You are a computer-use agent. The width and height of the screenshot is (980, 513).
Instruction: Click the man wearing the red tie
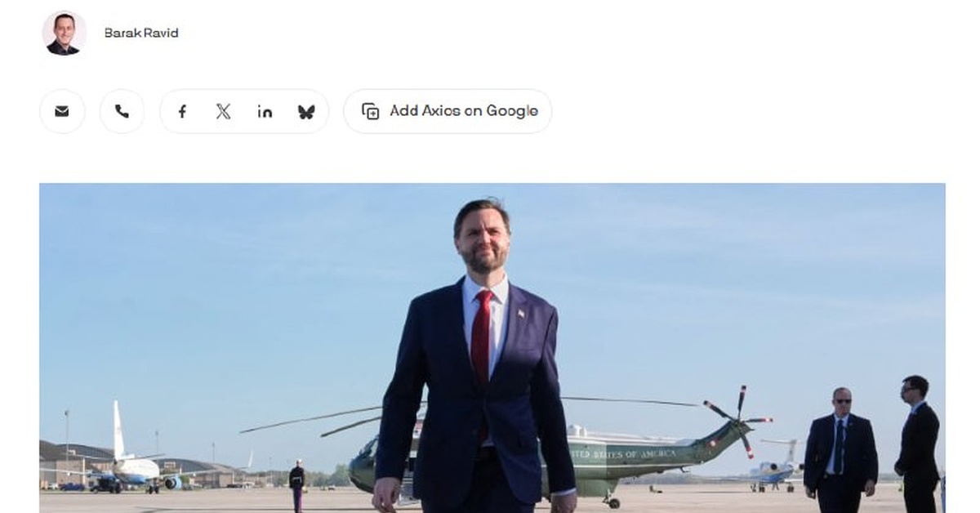474,359
